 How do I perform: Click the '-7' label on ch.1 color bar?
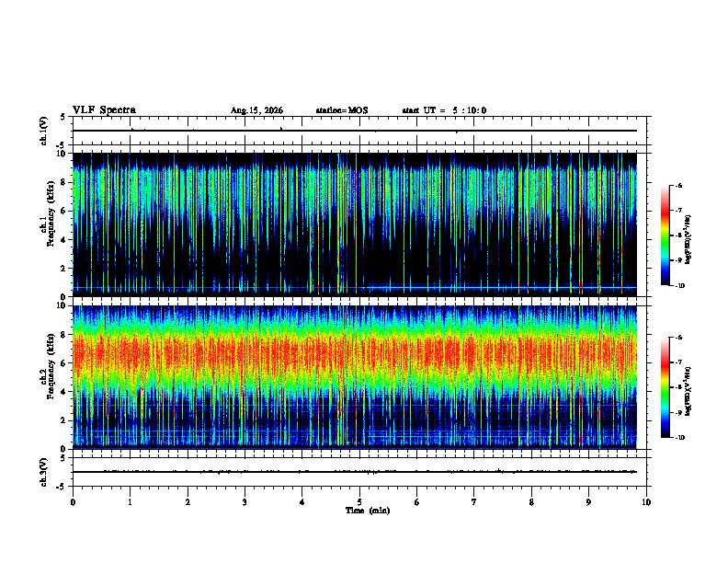point(678,211)
